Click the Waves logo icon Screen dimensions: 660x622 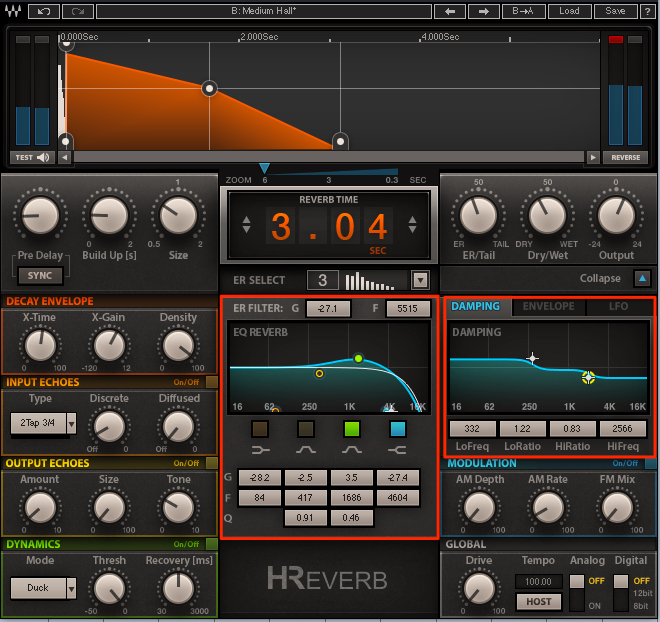pos(13,11)
